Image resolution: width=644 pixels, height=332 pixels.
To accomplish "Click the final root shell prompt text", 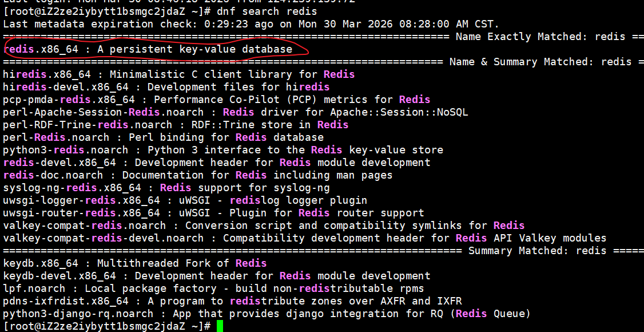I will [106, 326].
